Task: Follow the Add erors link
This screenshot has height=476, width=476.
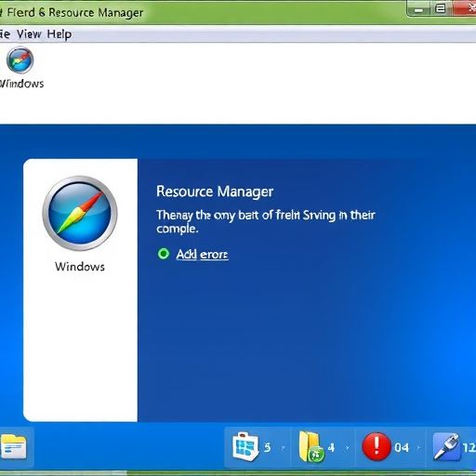Action: (202, 255)
